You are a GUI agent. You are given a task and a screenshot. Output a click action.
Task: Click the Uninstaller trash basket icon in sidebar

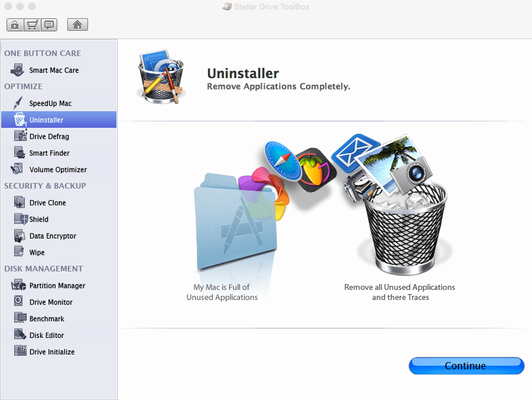[20, 120]
